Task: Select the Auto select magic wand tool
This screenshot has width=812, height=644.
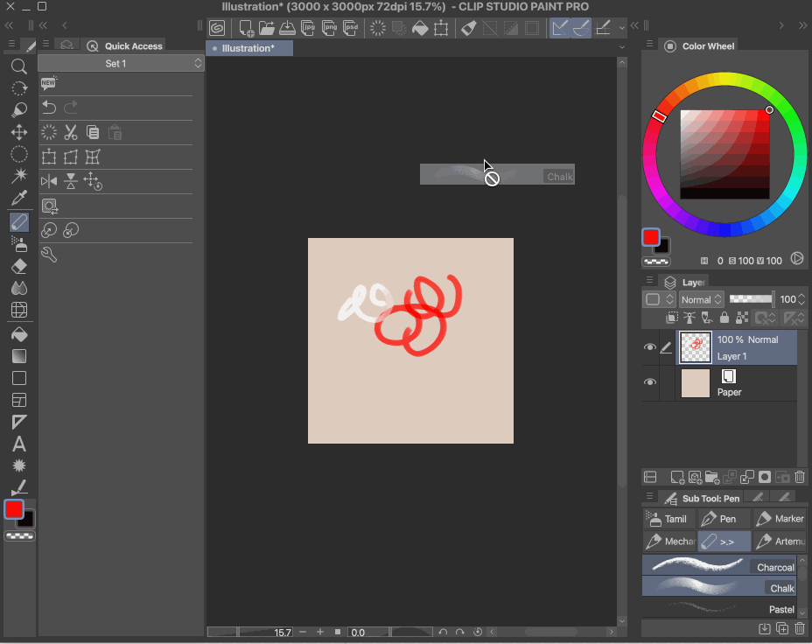Action: pos(19,176)
